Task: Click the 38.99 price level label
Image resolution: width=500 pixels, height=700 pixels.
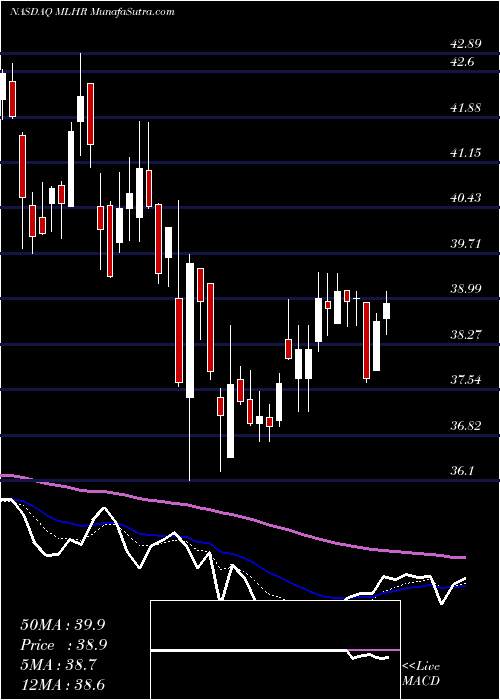Action: pos(466,289)
